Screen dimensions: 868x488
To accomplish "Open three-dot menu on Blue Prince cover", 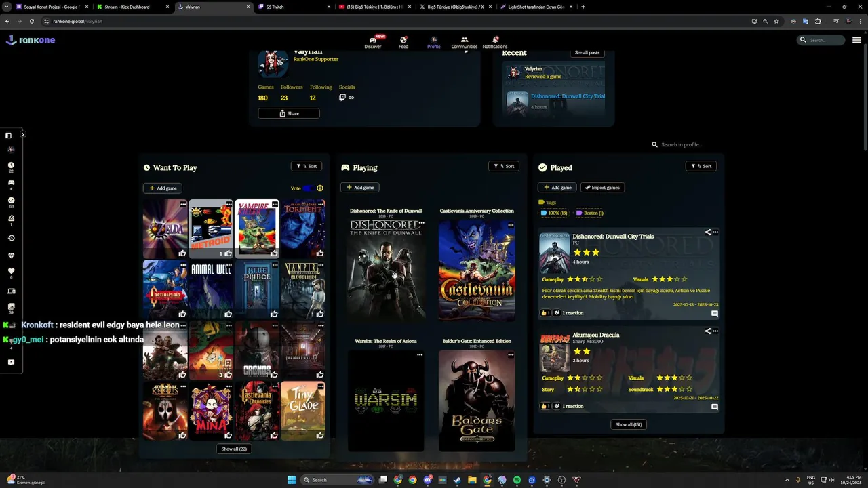I will (275, 265).
